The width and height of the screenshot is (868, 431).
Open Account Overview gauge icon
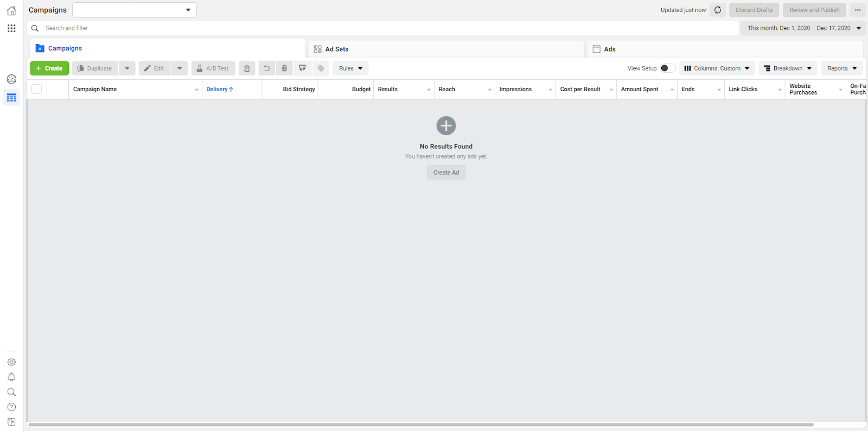click(x=11, y=79)
